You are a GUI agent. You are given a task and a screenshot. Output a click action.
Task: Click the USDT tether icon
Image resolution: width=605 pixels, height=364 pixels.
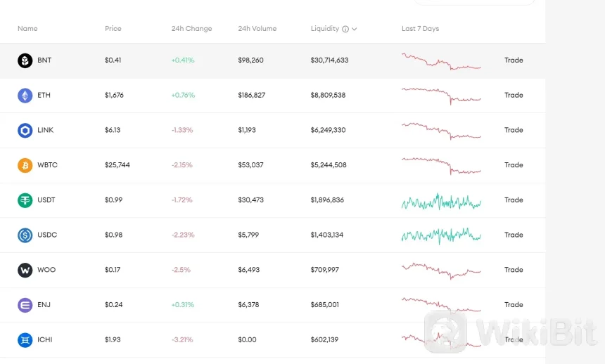tap(25, 200)
